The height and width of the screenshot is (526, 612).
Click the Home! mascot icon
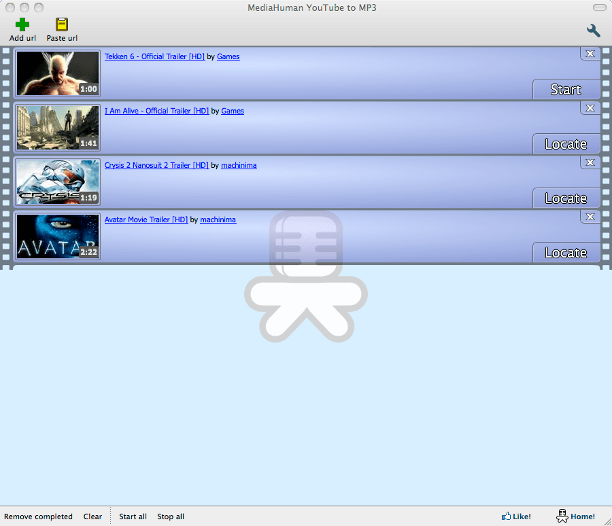coord(562,516)
